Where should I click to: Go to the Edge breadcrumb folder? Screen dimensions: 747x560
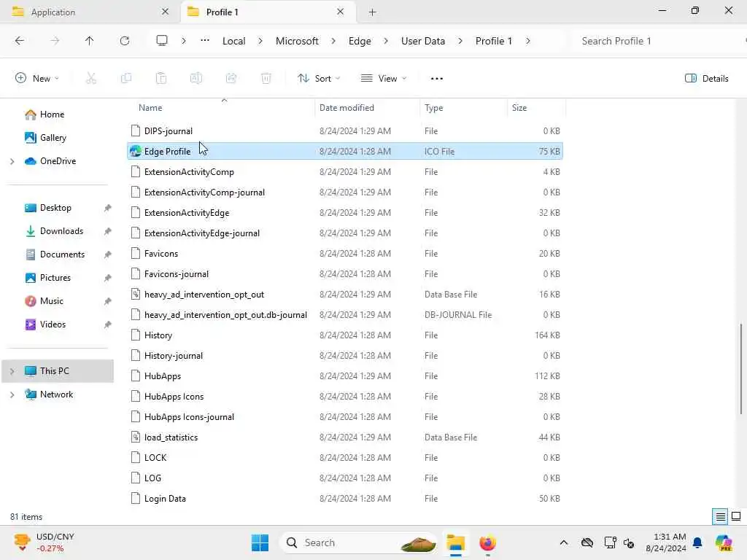pyautogui.click(x=360, y=41)
